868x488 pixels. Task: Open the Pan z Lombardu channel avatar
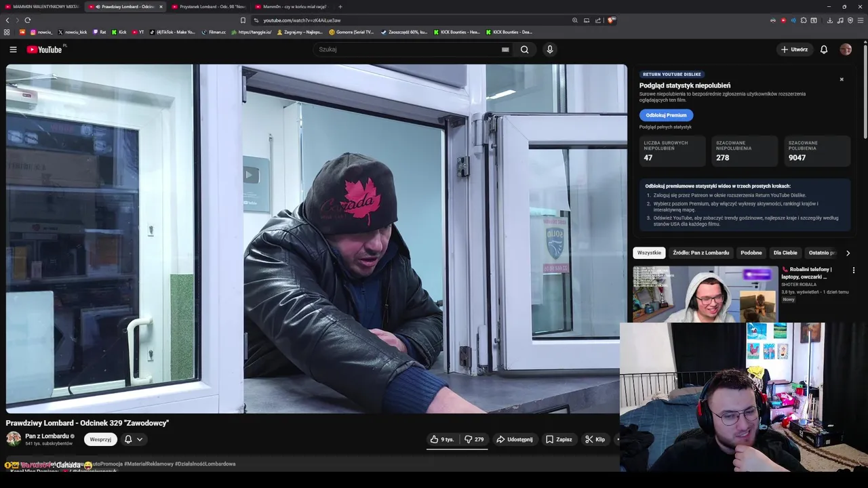point(14,439)
